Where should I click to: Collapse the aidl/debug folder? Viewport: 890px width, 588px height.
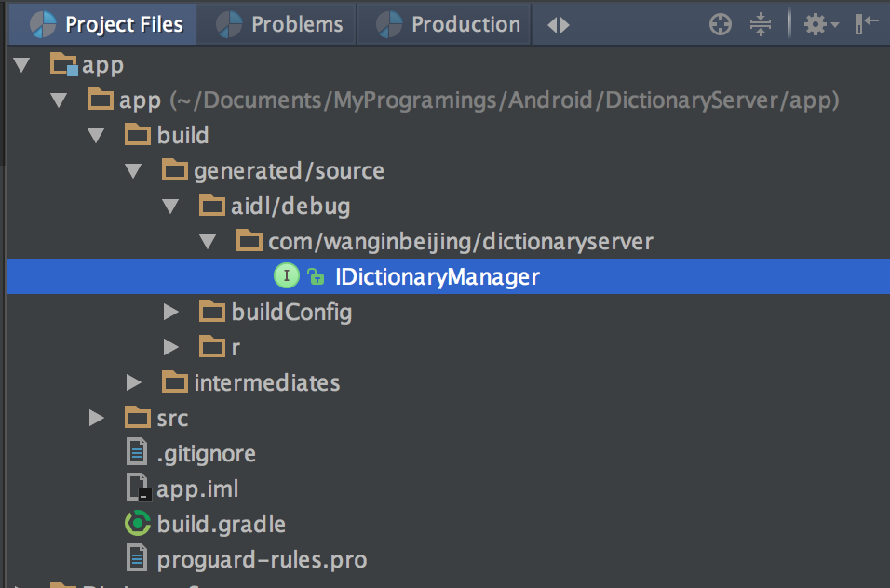(170, 206)
